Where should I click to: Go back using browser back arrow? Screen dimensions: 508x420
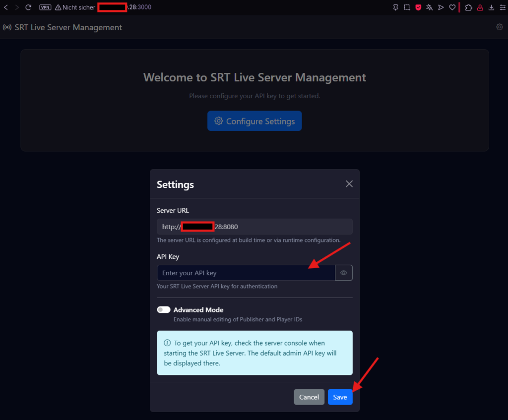pos(6,7)
